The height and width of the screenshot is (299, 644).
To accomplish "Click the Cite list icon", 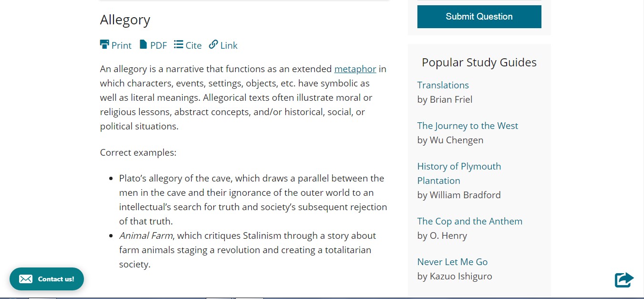I will [x=178, y=44].
